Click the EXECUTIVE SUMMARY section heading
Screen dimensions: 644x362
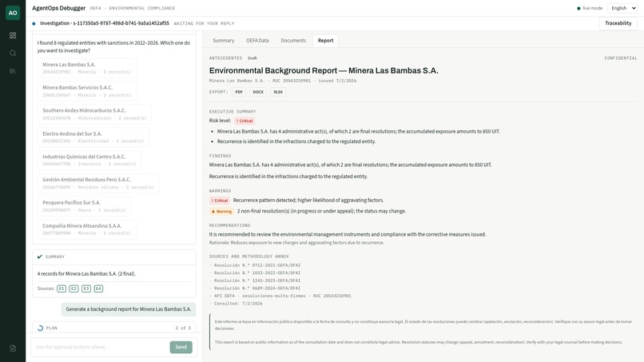tap(233, 112)
